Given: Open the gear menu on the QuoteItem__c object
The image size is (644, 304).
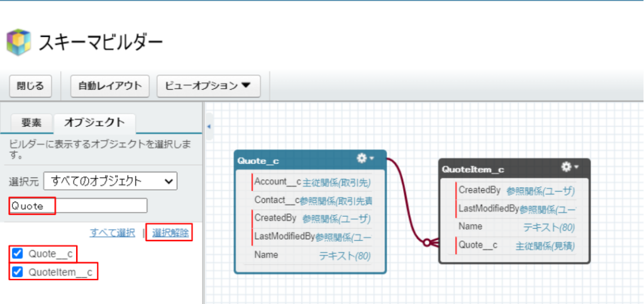Looking at the screenshot, I should (x=570, y=166).
